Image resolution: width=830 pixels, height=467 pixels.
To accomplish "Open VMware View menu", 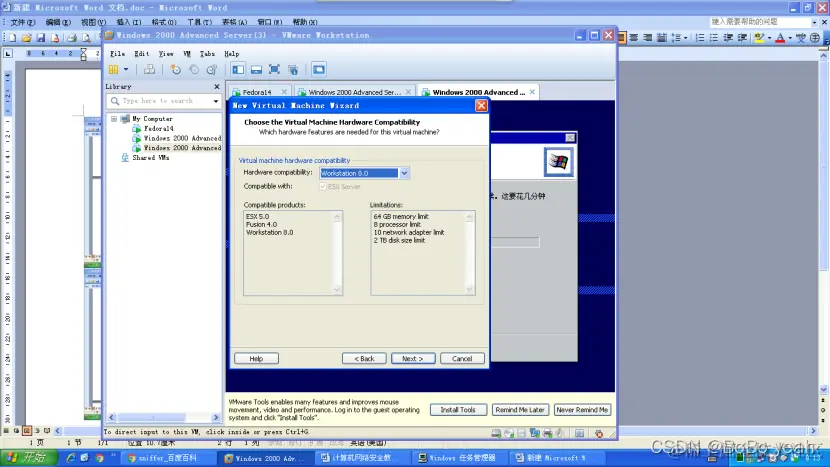I will (x=166, y=53).
